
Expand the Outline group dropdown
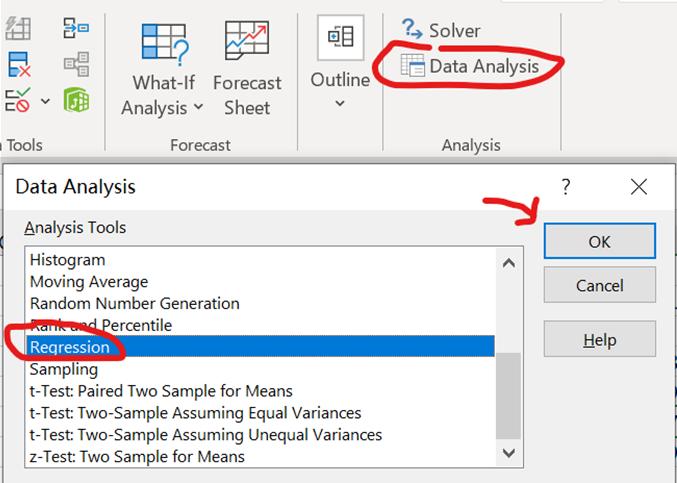click(x=340, y=66)
